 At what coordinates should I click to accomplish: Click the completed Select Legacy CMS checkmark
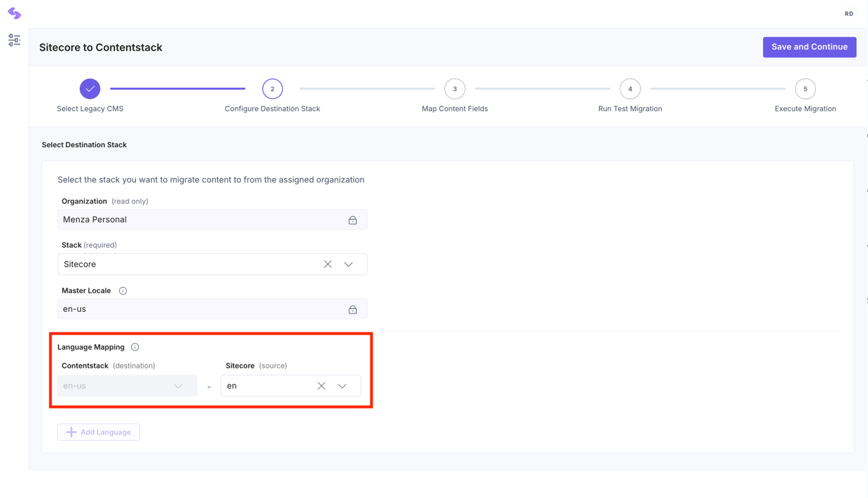pyautogui.click(x=90, y=89)
